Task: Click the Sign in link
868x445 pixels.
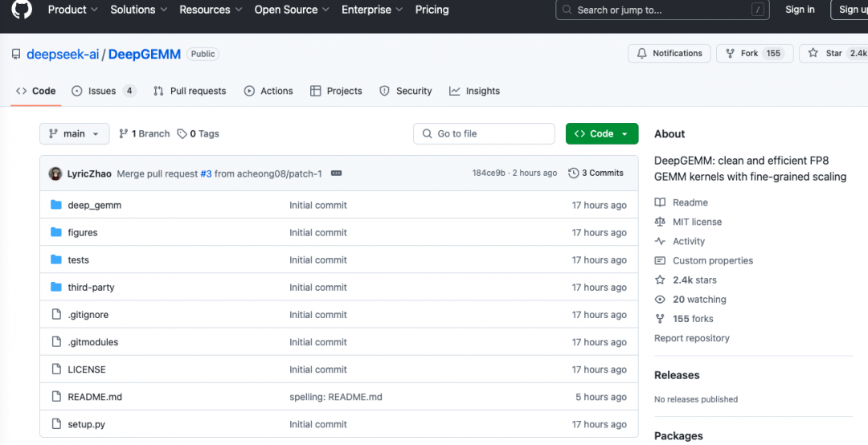Action: click(x=800, y=10)
